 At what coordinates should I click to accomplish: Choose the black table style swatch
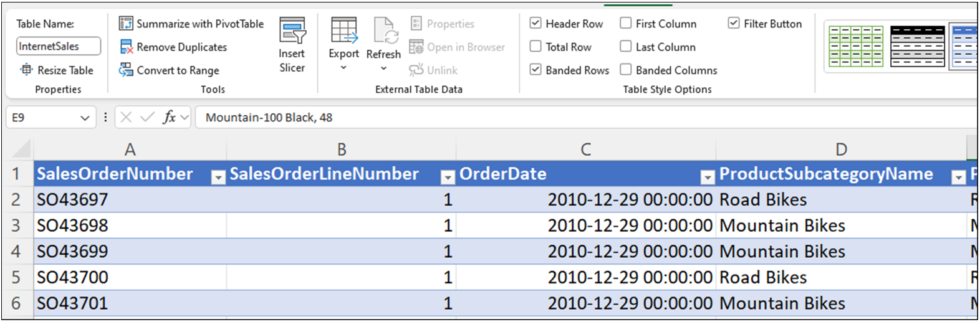[917, 47]
